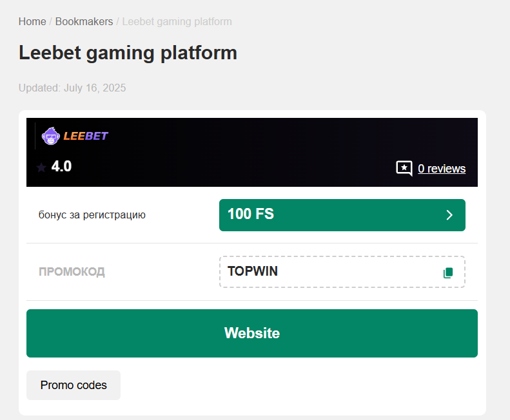510x420 pixels.
Task: Click the LEEBET wordmark in banner
Action: point(86,136)
